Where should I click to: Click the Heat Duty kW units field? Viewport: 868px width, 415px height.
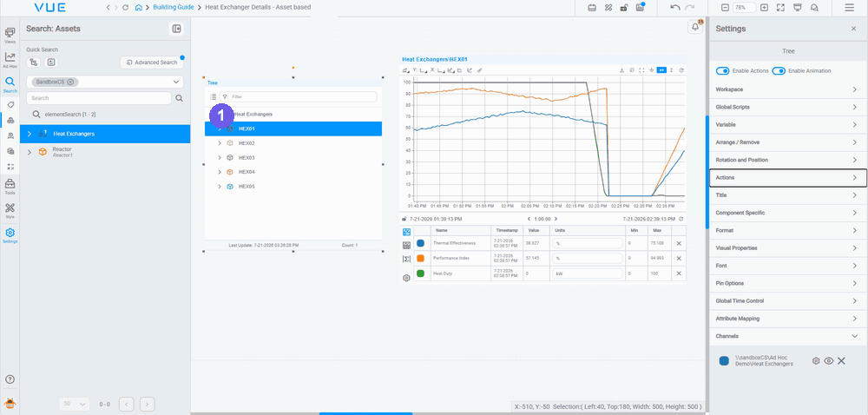588,273
